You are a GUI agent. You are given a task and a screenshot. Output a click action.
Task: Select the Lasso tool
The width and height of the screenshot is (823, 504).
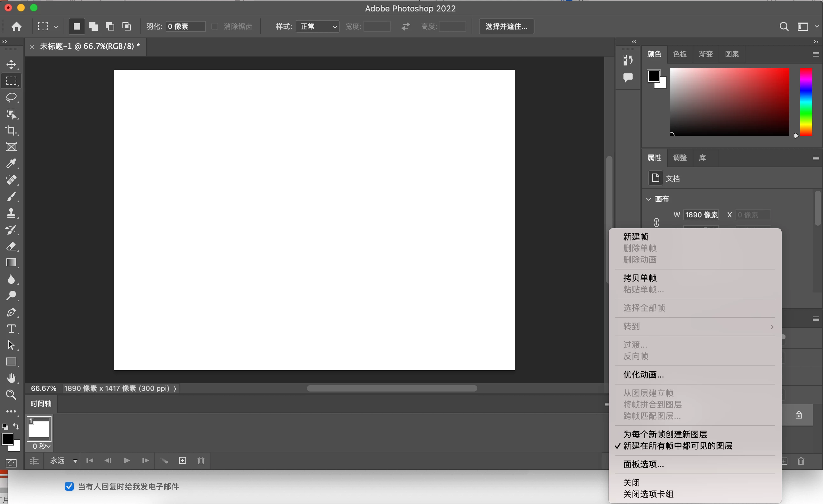tap(11, 97)
